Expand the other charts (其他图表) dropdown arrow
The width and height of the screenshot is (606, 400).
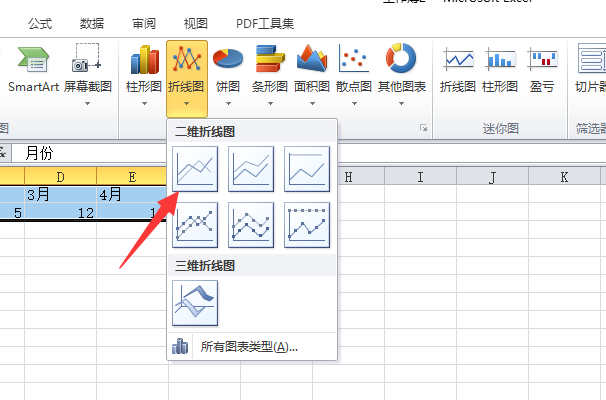click(401, 104)
